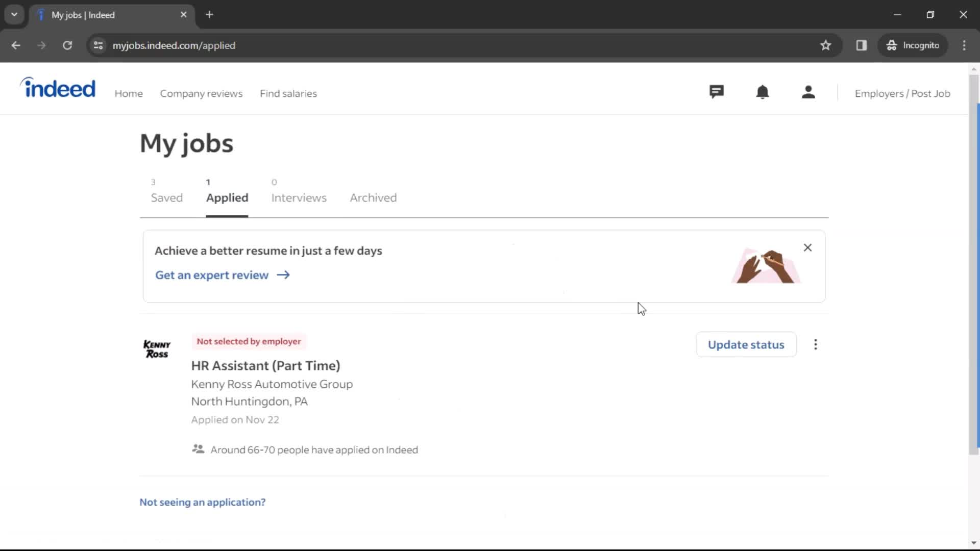Image resolution: width=980 pixels, height=551 pixels.
Task: Open the Applied jobs tab
Action: point(227,197)
